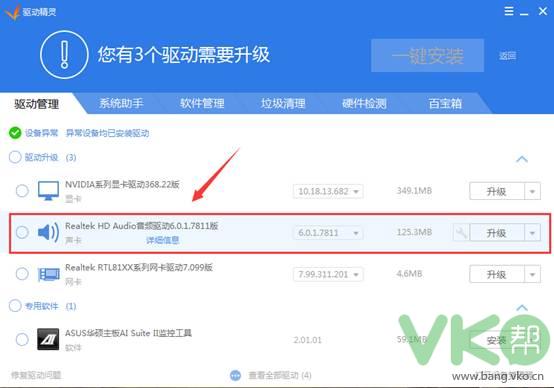Image resolution: width=554 pixels, height=388 pixels.
Task: Open the hamburger menu icon in title bar
Action: 509,11
